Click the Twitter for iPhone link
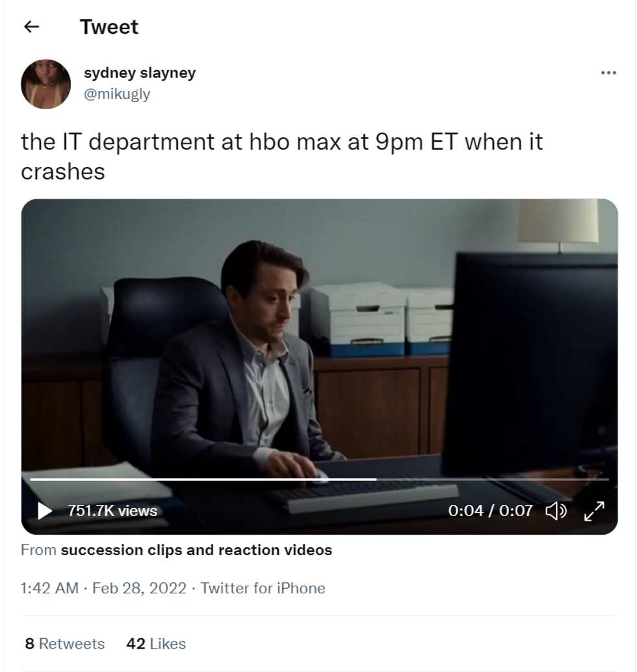Viewport: 637px width, 672px height. (x=263, y=588)
